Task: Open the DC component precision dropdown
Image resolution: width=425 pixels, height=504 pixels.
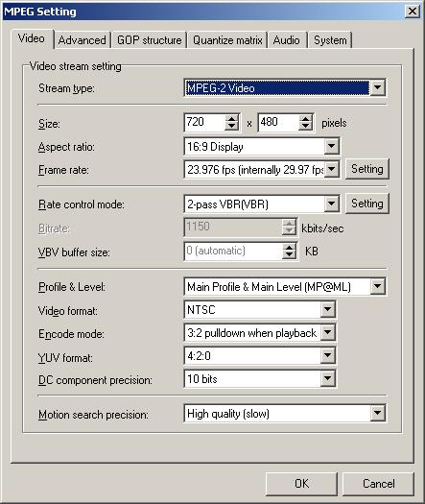Action: [x=328, y=378]
